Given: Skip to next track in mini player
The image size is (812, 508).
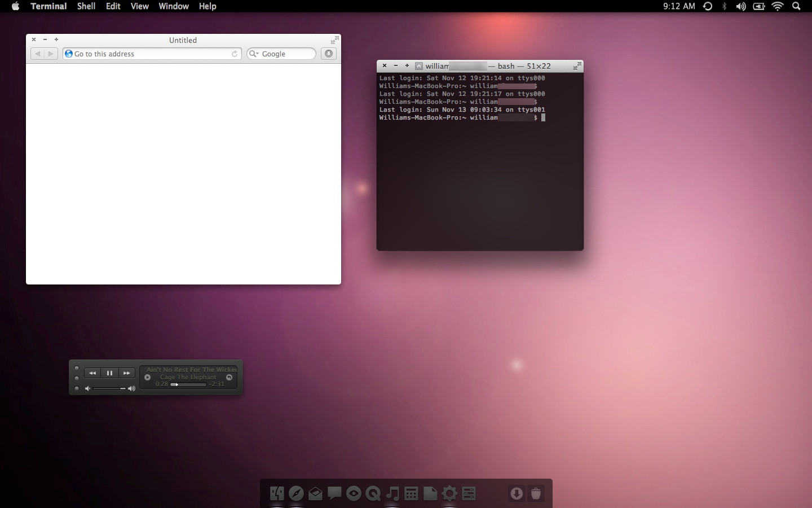Looking at the screenshot, I should click(x=127, y=373).
